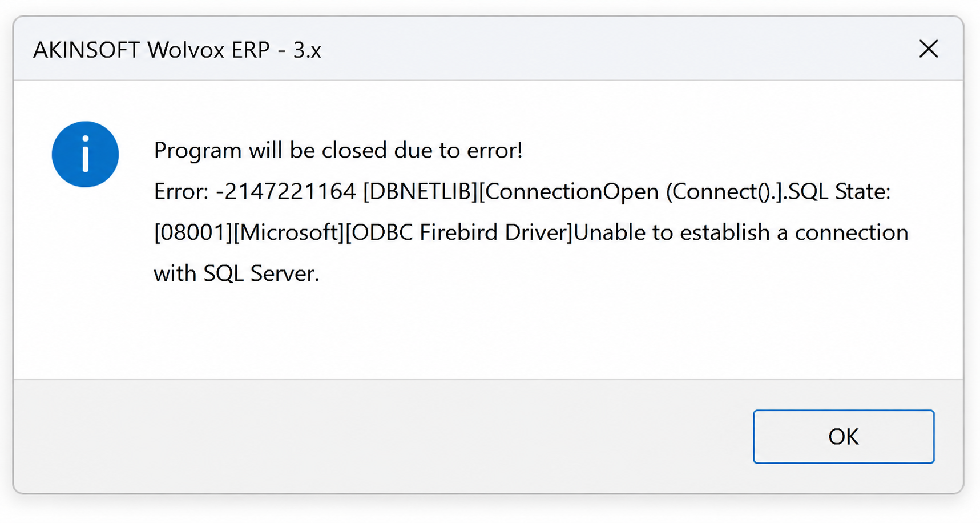Screen dimensions: 980x523
Task: Click the word 'Wolvox' in the title
Action: tap(185, 50)
